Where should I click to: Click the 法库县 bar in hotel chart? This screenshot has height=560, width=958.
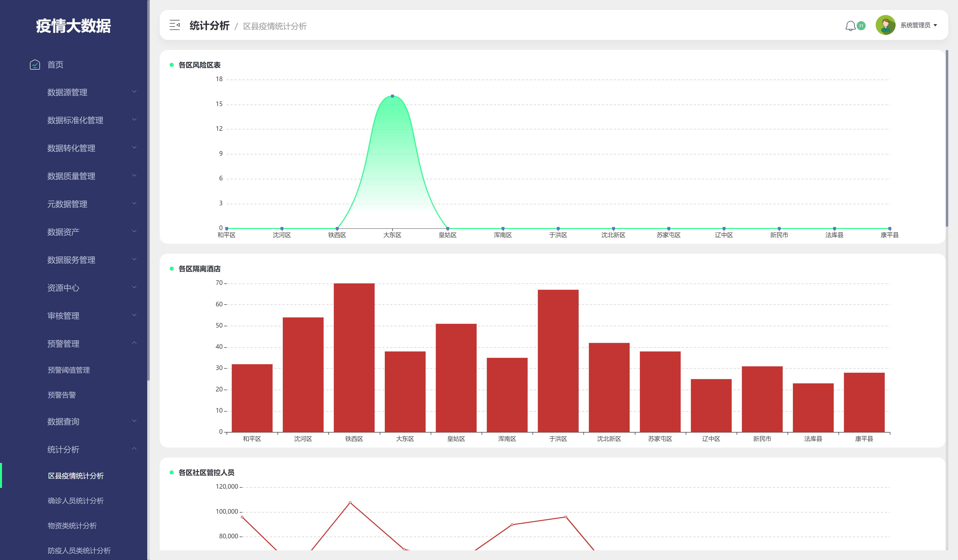813,408
